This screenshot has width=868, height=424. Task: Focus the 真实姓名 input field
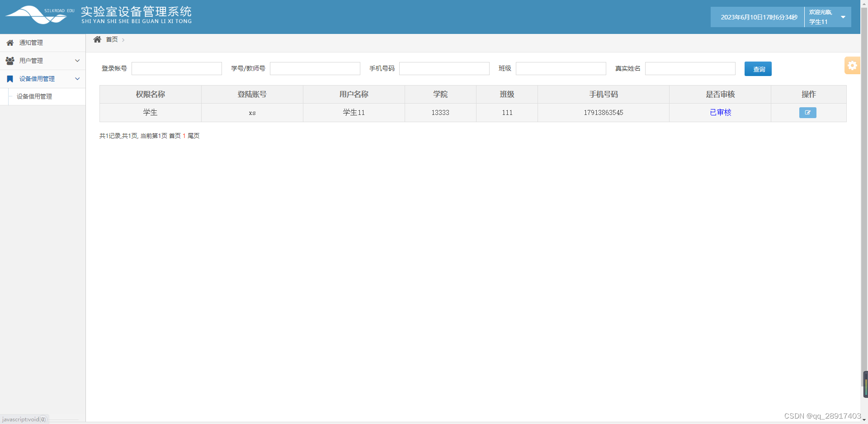click(690, 68)
